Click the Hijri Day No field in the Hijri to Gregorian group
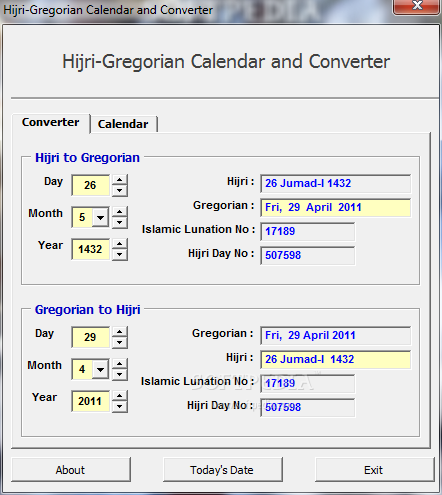This screenshot has width=442, height=495. coord(307,255)
